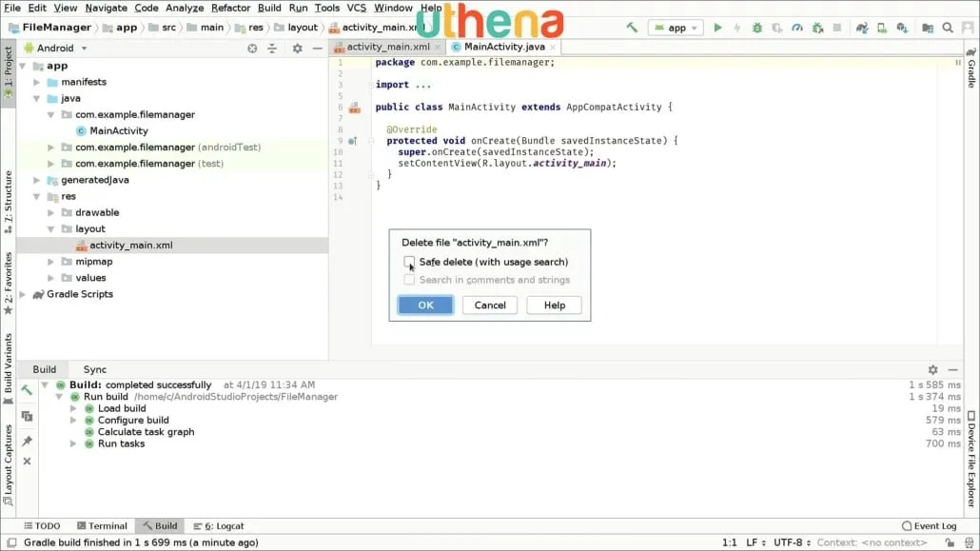Click the override gutter icon on line 9

click(352, 141)
